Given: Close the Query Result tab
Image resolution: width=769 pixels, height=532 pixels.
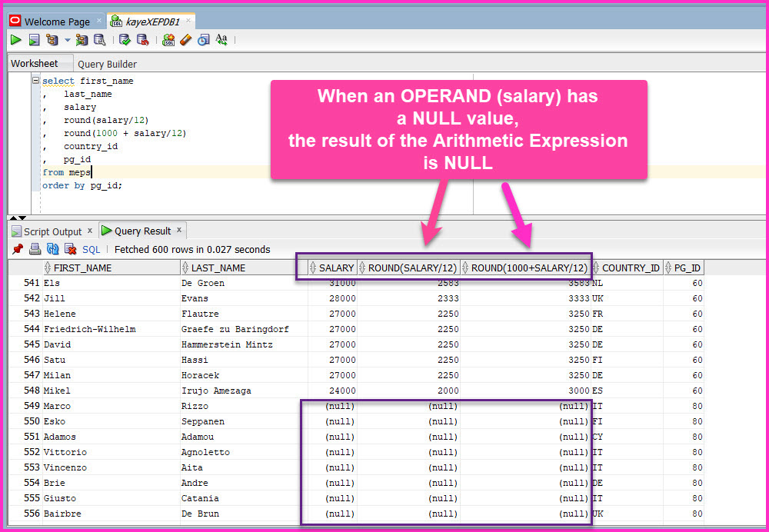Looking at the screenshot, I should click(179, 229).
